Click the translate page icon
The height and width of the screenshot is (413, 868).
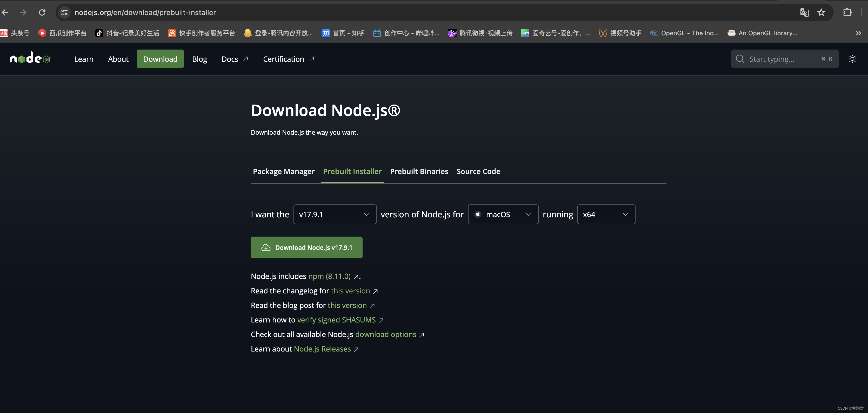pos(804,12)
